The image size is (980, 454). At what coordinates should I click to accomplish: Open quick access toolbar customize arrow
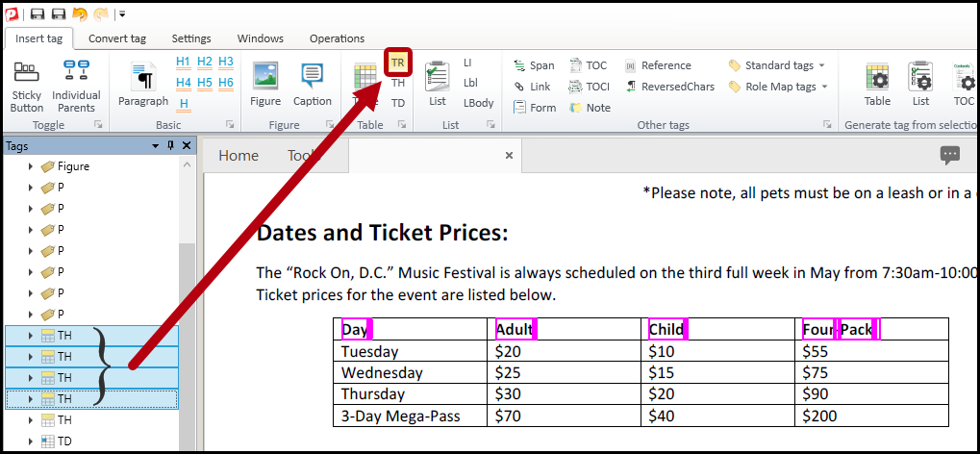[122, 13]
